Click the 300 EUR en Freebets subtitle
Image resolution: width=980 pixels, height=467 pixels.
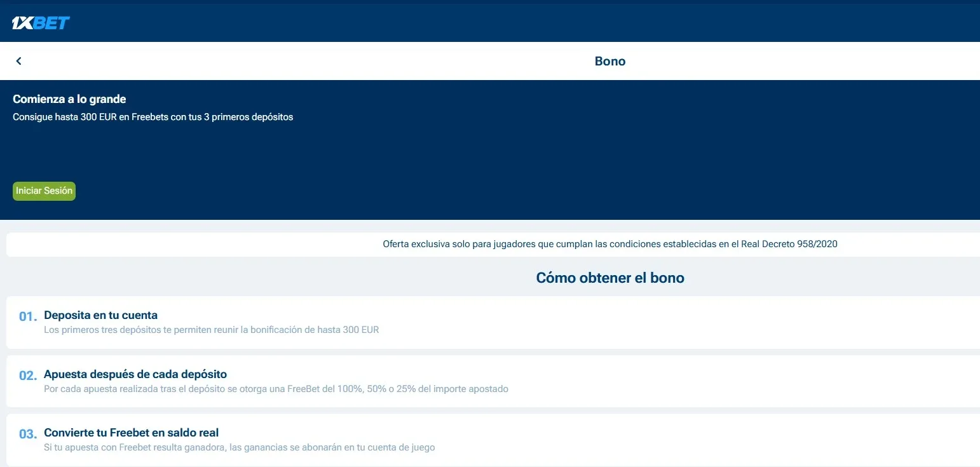point(153,118)
